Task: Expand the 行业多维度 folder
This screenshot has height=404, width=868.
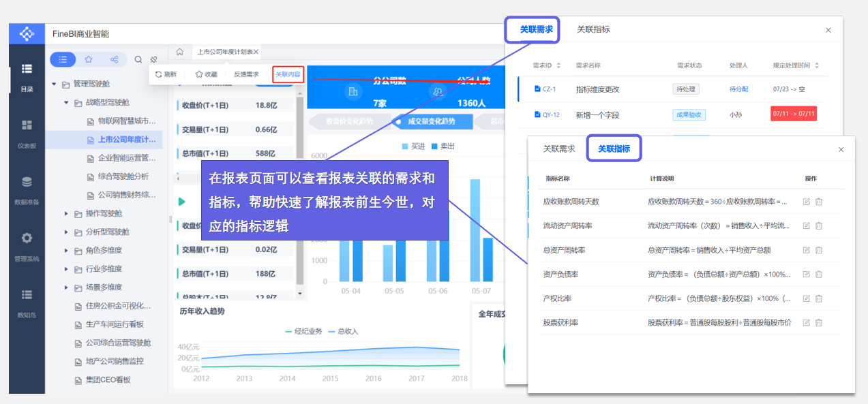Action: (x=67, y=268)
